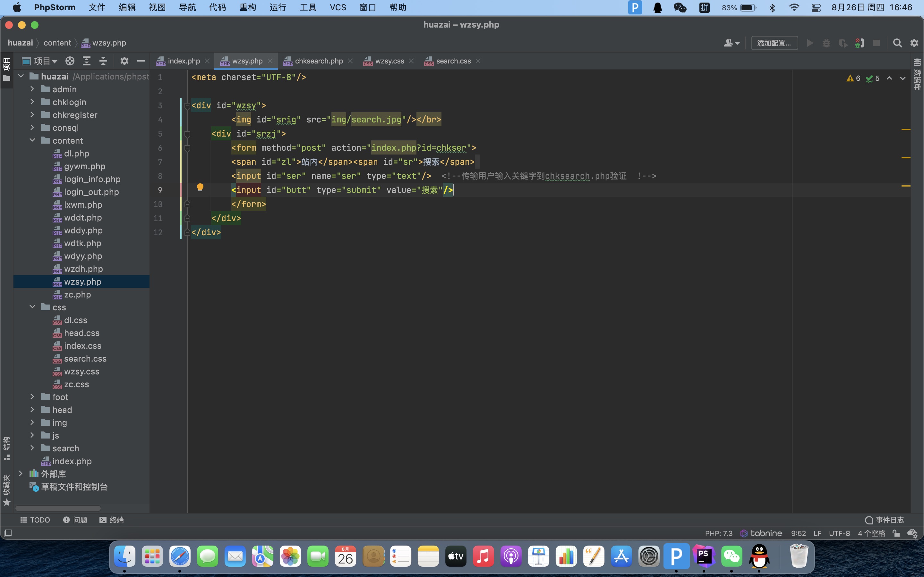The height and width of the screenshot is (577, 924).
Task: Click the project tree horizontal scrollbar
Action: [x=58, y=508]
